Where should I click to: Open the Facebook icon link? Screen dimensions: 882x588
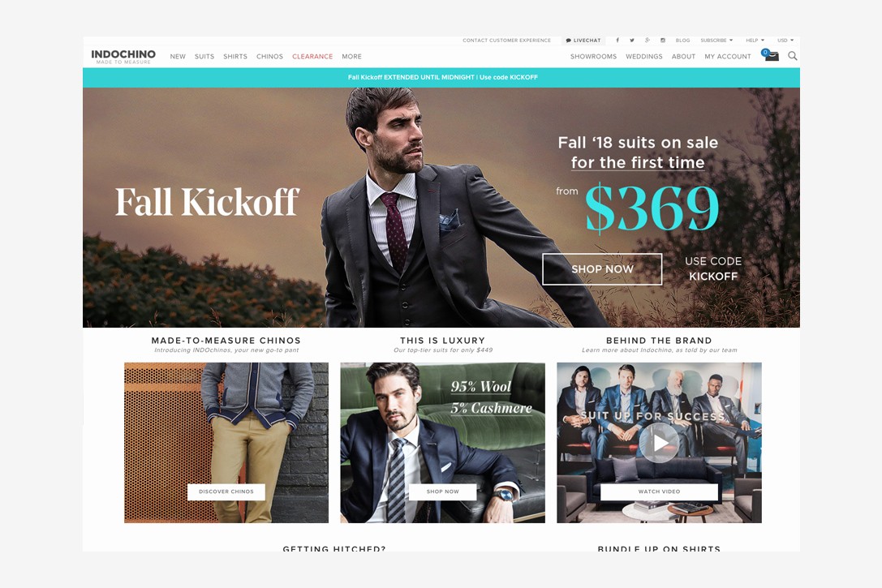617,41
